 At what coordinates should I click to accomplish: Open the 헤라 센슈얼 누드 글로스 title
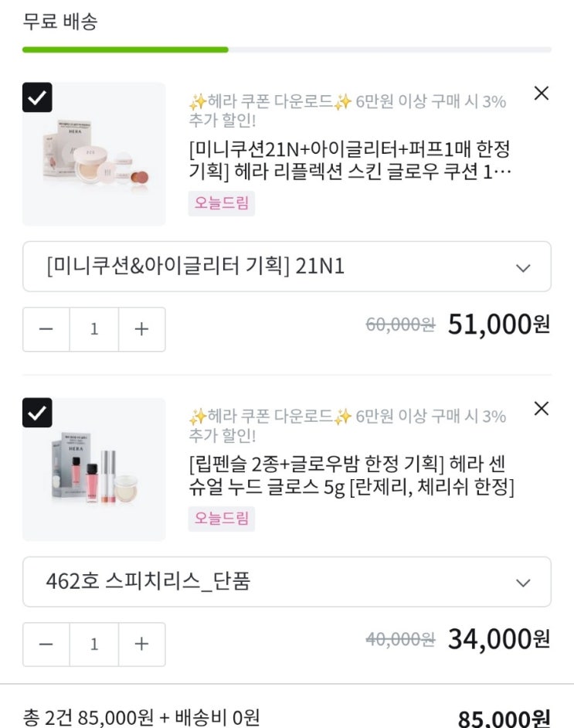point(351,476)
